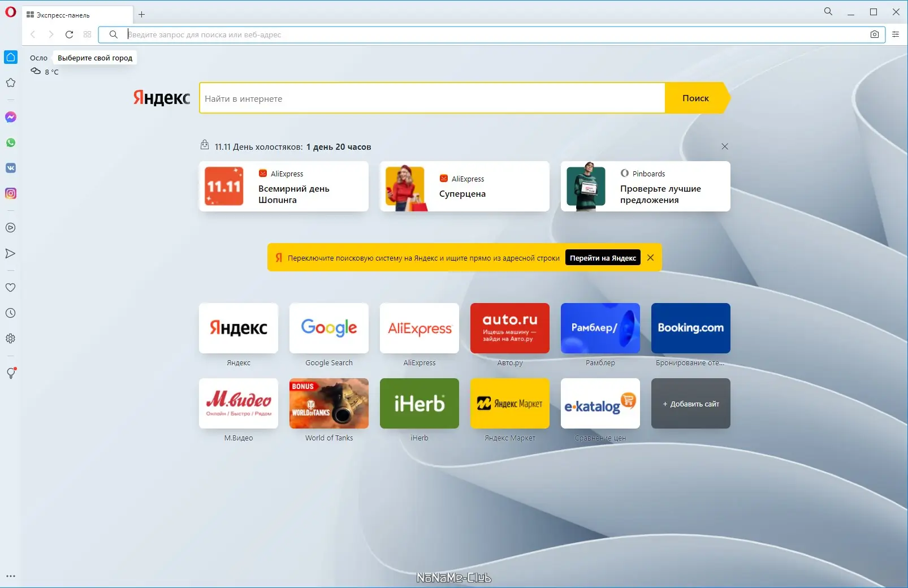Open AliExpress Всемирный день Шопинга card
908x588 pixels.
point(284,187)
